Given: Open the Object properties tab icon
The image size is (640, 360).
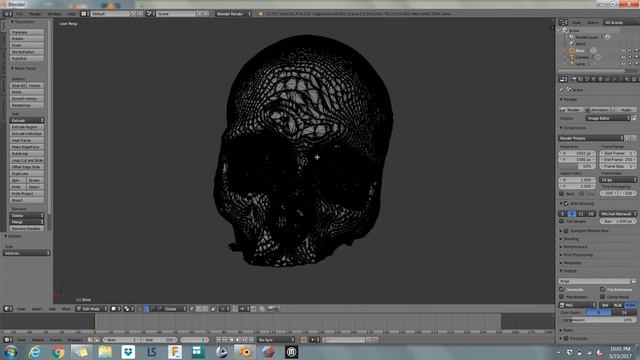Looking at the screenshot, I should click(x=601, y=79).
